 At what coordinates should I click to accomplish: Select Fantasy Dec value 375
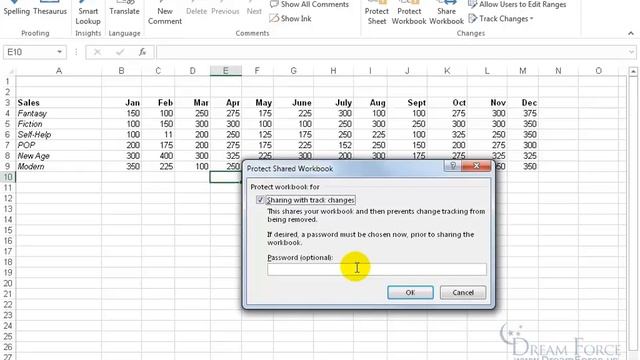(523, 113)
